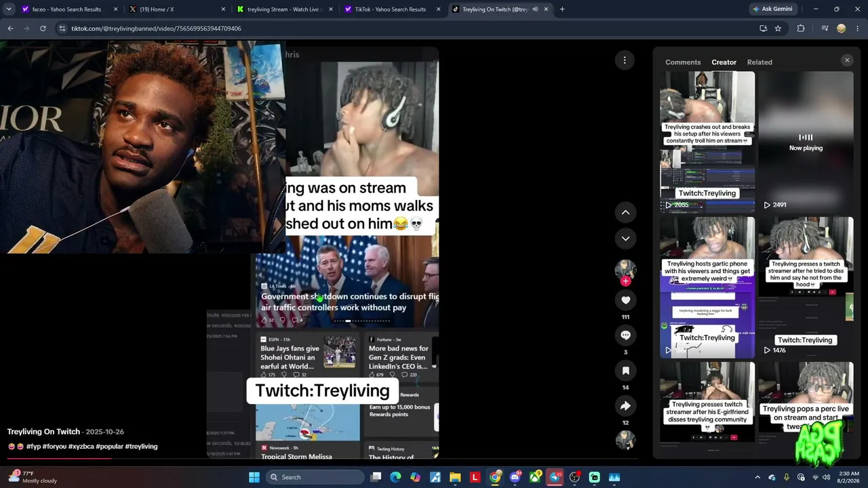
Task: Go to the next video
Action: coord(625,239)
